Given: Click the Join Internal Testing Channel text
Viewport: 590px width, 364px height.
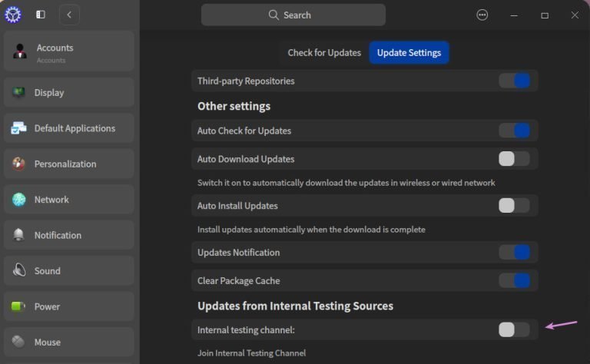Looking at the screenshot, I should pyautogui.click(x=252, y=353).
